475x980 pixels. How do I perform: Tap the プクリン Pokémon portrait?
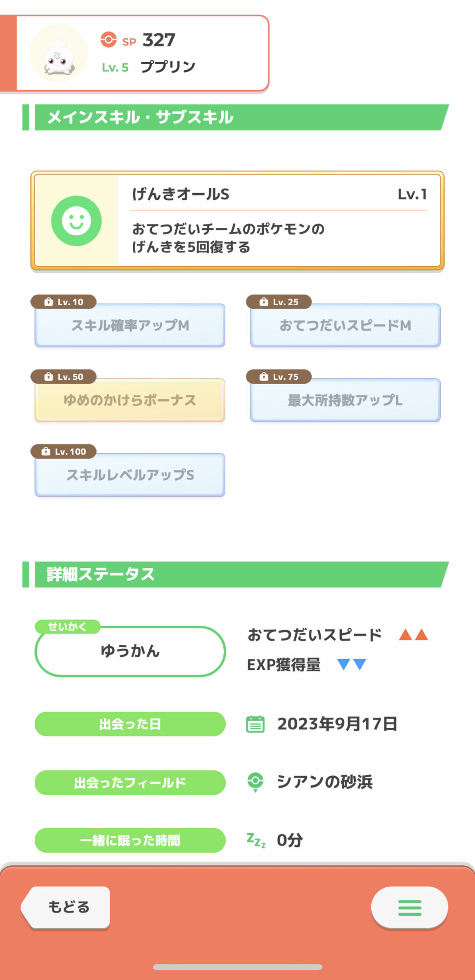(x=59, y=53)
